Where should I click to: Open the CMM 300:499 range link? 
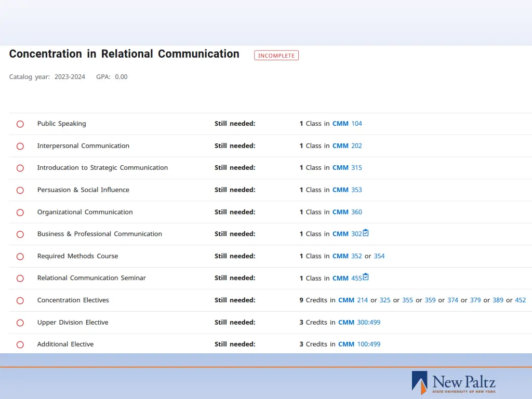click(x=360, y=322)
